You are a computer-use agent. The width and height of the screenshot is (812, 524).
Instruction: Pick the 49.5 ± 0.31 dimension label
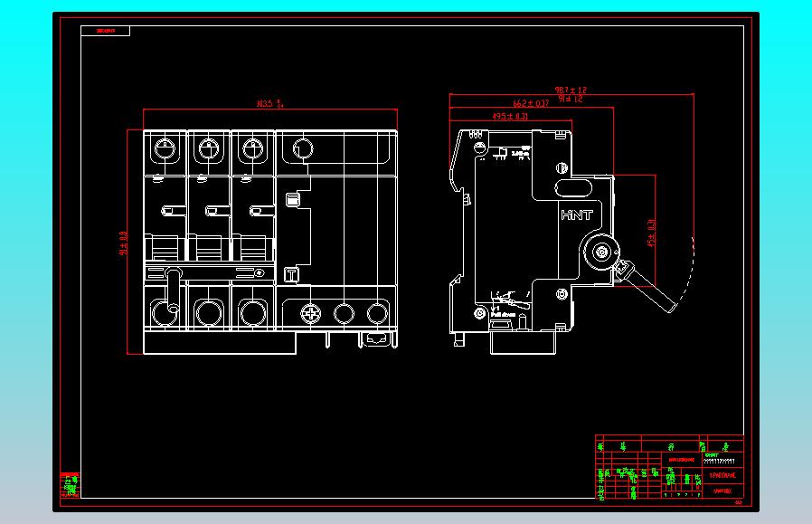[510, 117]
